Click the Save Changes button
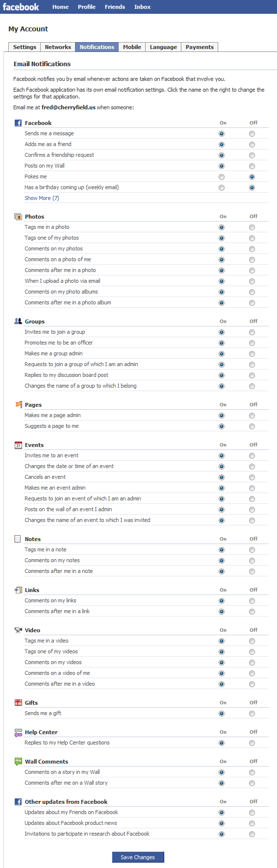The height and width of the screenshot is (868, 277). point(138,857)
